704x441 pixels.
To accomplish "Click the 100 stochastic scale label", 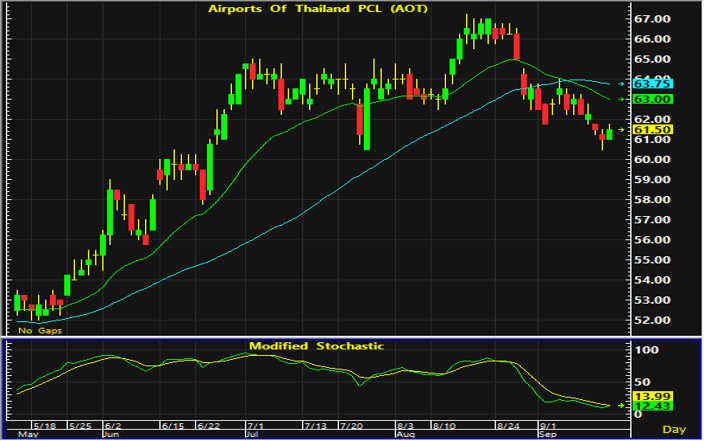I will (x=647, y=350).
